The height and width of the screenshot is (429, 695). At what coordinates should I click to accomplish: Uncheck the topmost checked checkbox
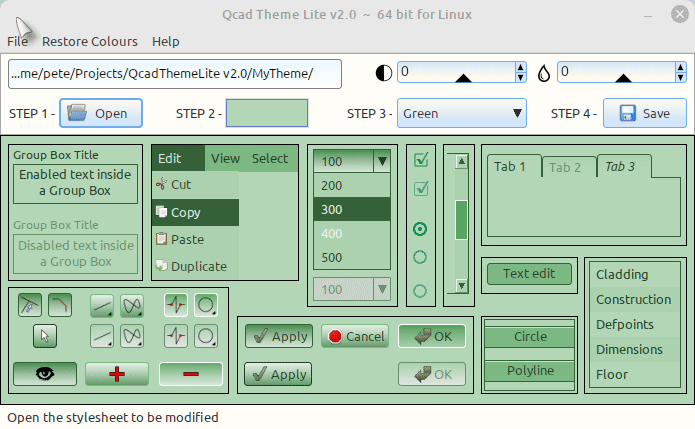pos(421,159)
